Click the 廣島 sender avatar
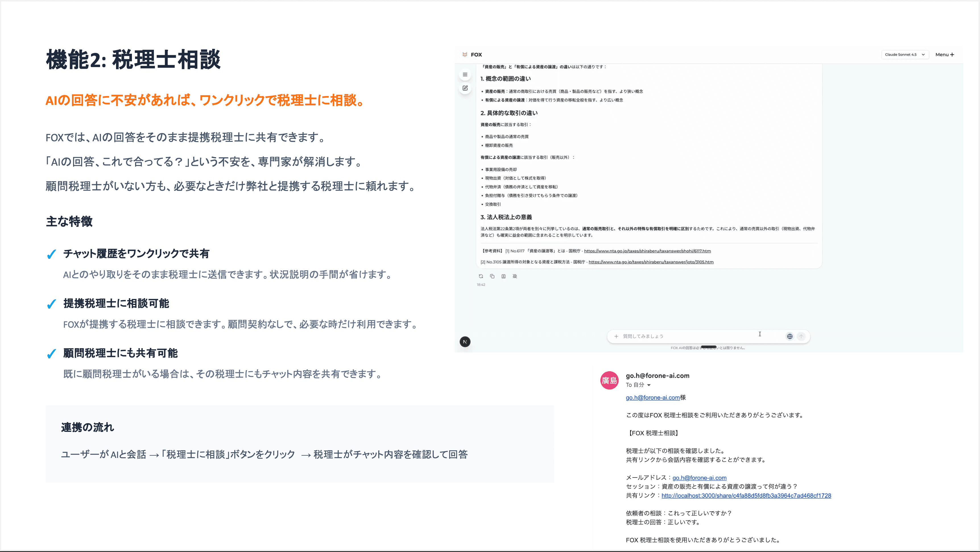 point(609,379)
